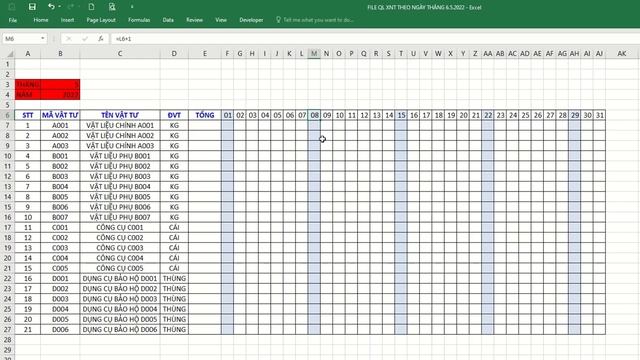Open the Formulas ribbon tab
The width and height of the screenshot is (640, 360).
pyautogui.click(x=139, y=20)
